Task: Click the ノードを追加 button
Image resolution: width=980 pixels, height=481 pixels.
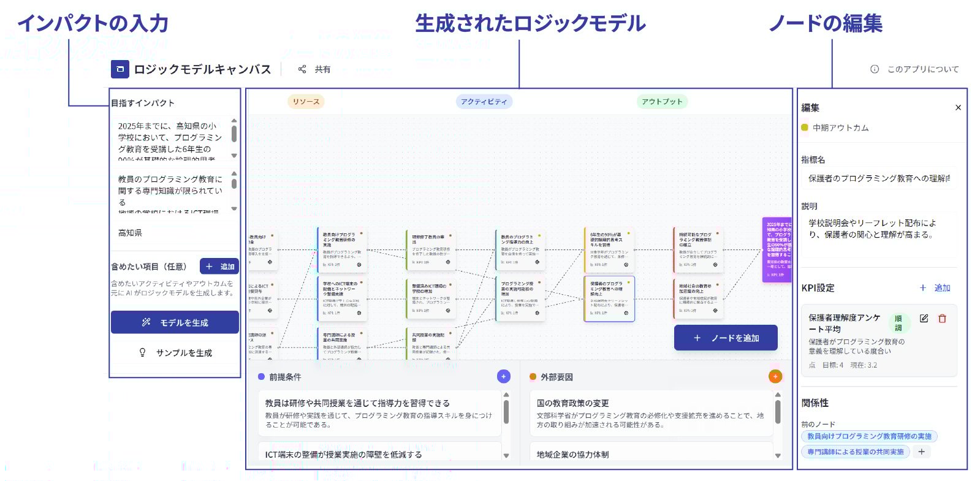Action: click(x=726, y=338)
